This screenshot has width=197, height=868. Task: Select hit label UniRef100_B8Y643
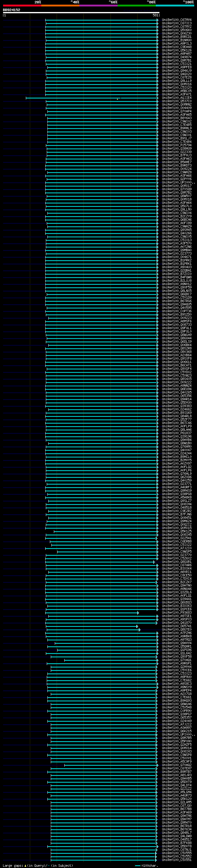[177, 118]
